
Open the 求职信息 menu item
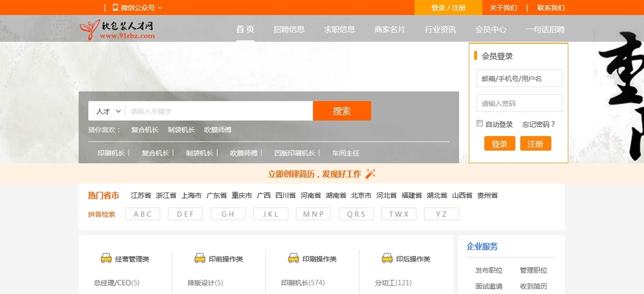(x=339, y=30)
